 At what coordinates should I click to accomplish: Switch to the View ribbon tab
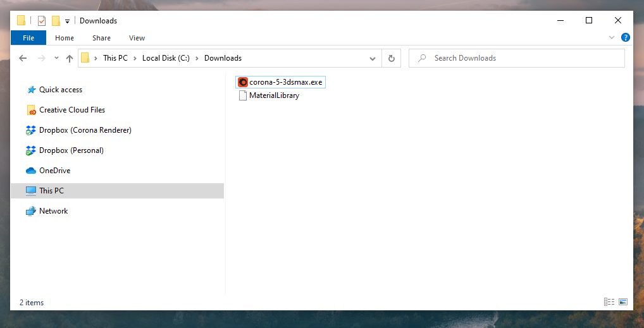pyautogui.click(x=137, y=38)
